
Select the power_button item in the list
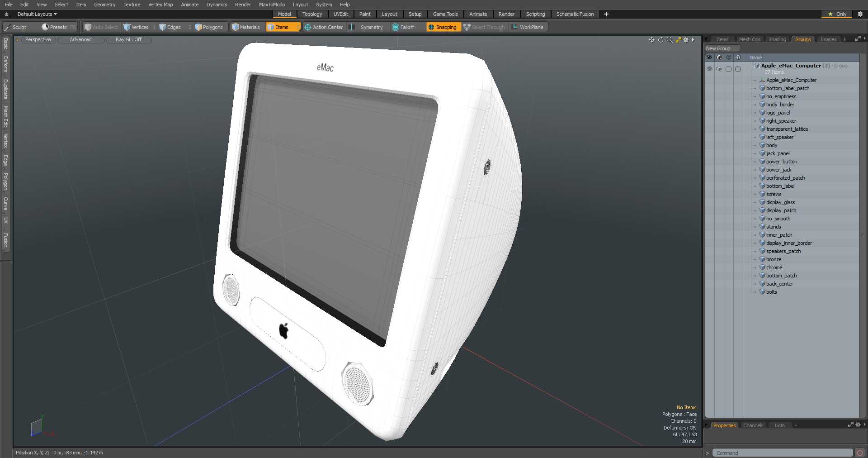click(782, 162)
